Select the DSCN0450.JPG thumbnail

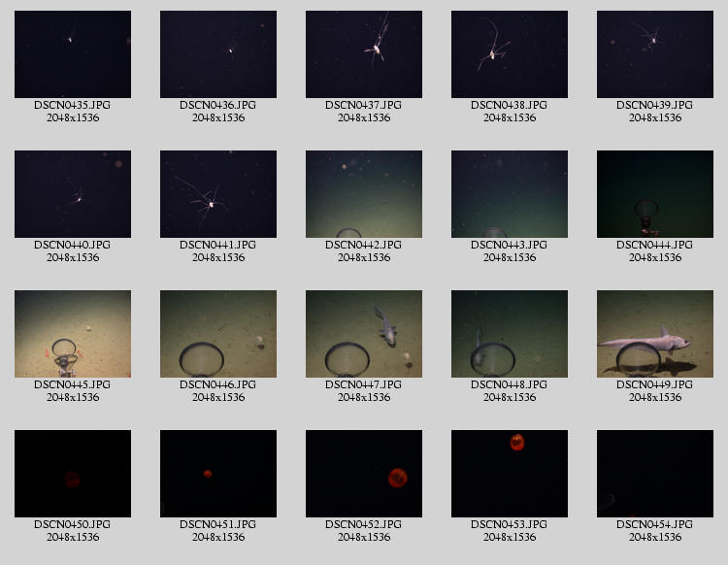73,474
